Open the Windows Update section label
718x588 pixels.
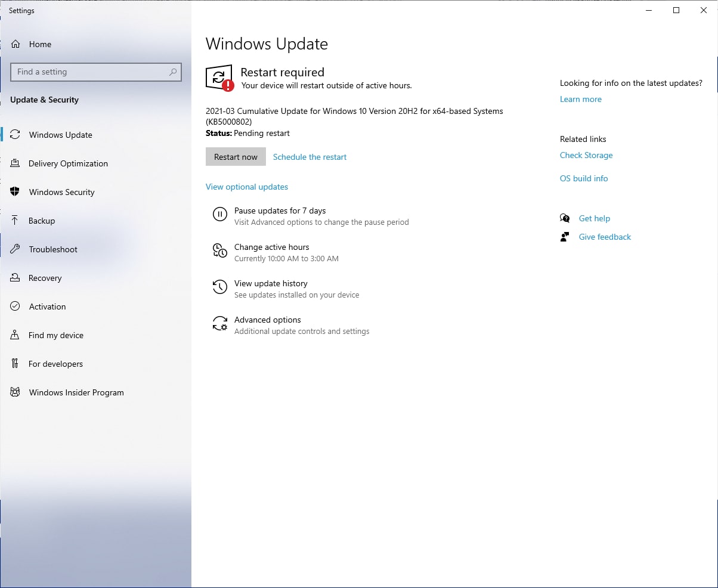coord(61,135)
